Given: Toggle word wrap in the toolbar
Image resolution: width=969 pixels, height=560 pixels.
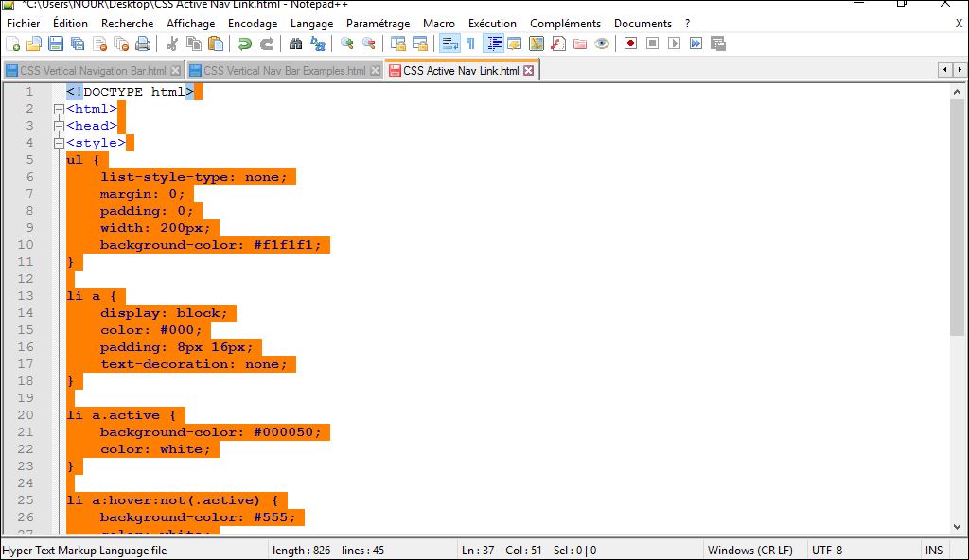Looking at the screenshot, I should point(449,44).
